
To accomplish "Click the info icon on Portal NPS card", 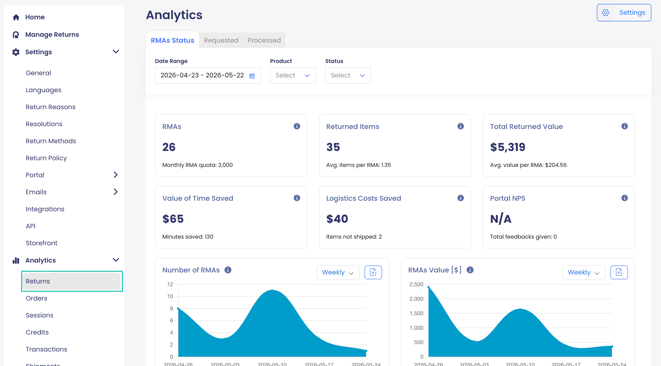I will point(624,198).
